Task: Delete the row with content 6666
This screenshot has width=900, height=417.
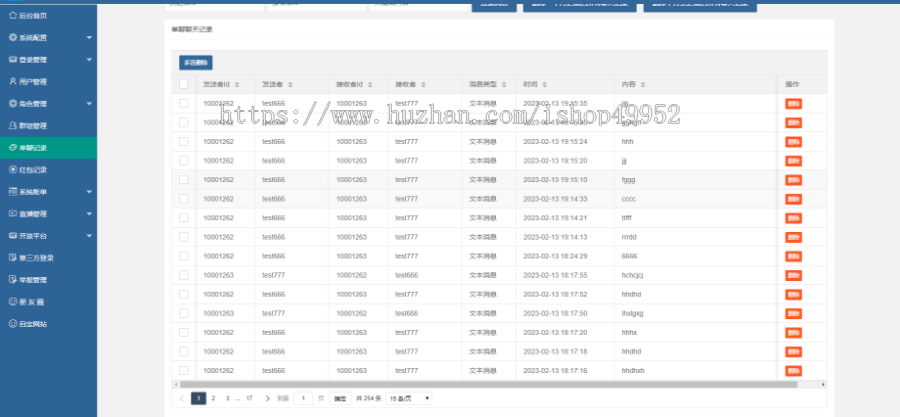Action: pyautogui.click(x=793, y=256)
